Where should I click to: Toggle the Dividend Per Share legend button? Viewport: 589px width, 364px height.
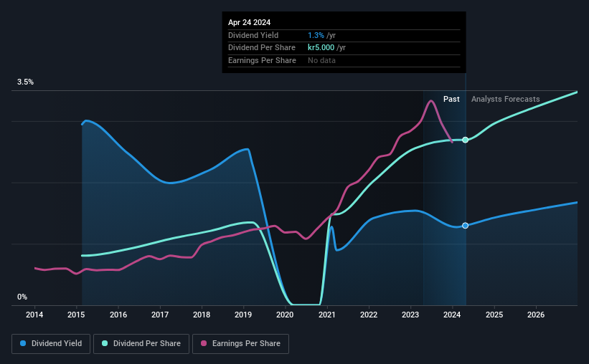pos(141,344)
